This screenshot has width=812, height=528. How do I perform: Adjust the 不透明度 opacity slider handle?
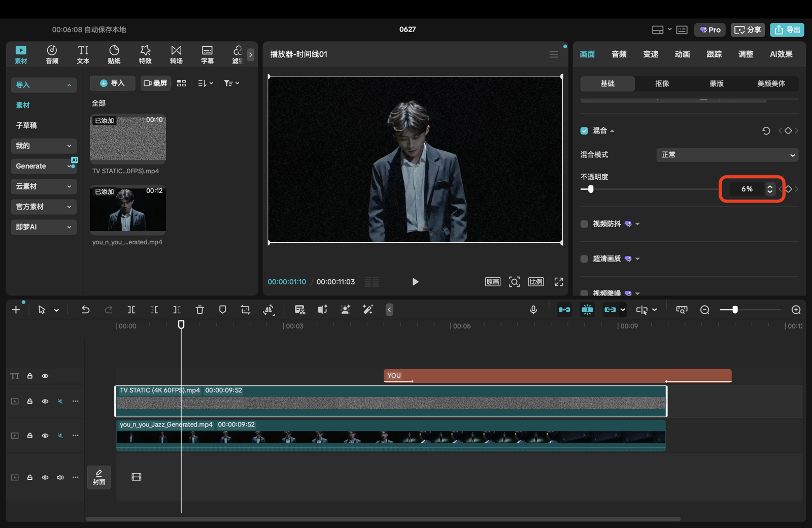pos(590,189)
